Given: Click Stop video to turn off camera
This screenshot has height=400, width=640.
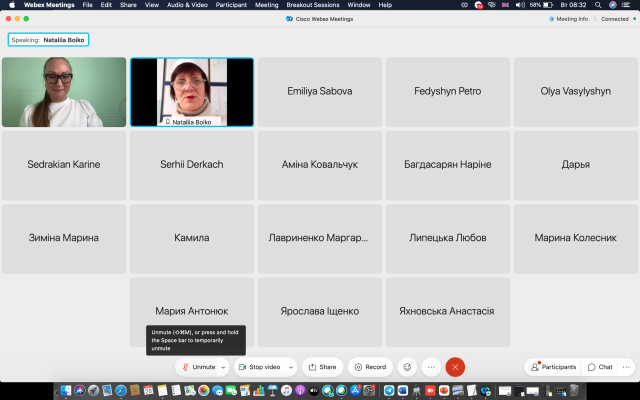Looking at the screenshot, I should (260, 367).
